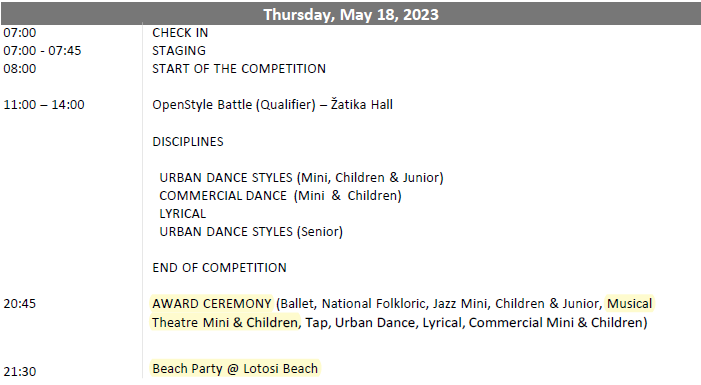
Task: Click the 11:00 – 14:00 time slot
Action: click(x=44, y=105)
